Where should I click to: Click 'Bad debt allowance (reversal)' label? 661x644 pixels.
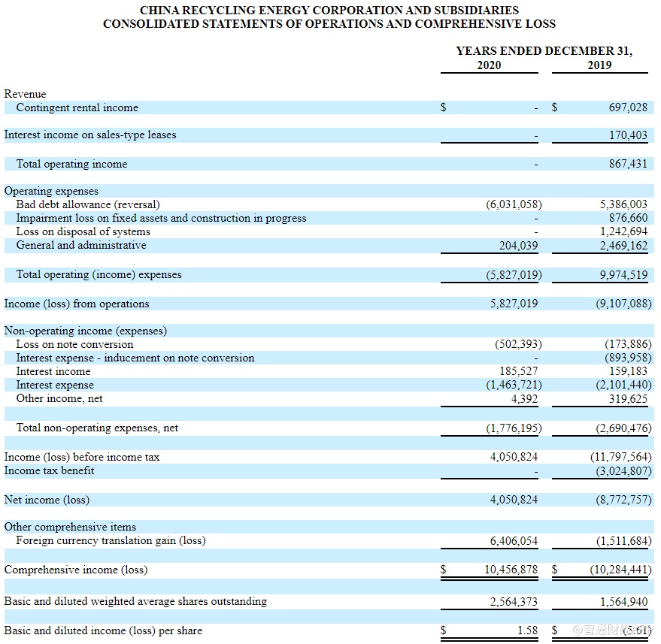click(88, 204)
